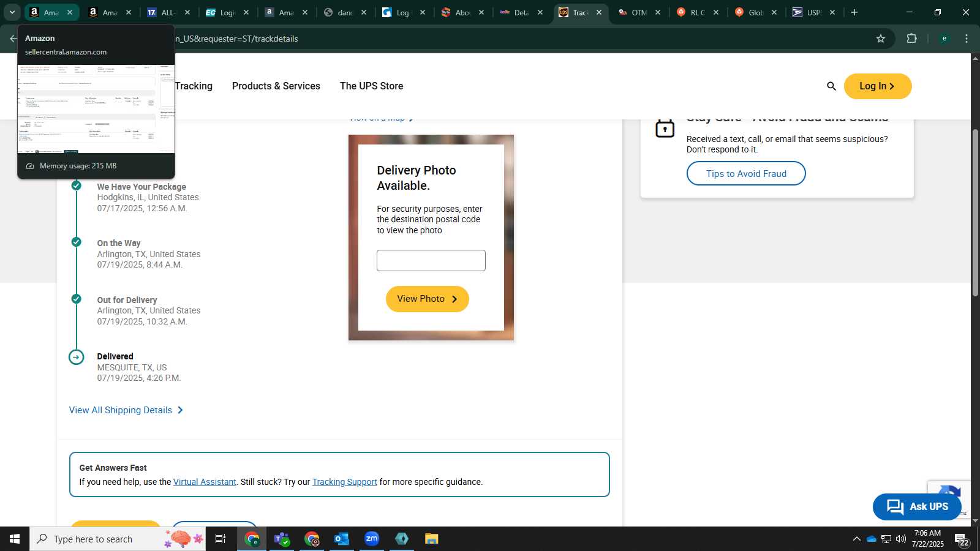This screenshot has width=980, height=551.
Task: Open the volume speaker tray icon
Action: [901, 539]
